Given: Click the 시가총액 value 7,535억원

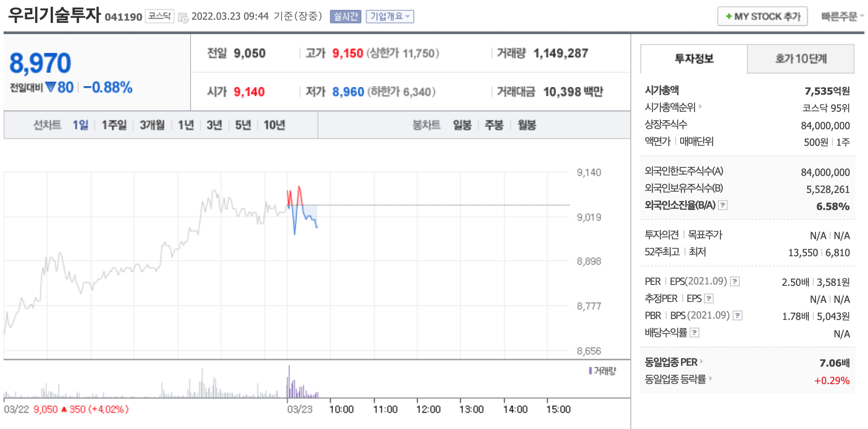Looking at the screenshot, I should (x=827, y=91).
